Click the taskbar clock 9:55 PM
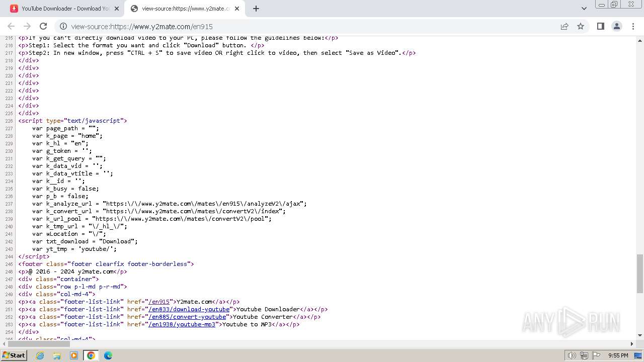 point(618,355)
